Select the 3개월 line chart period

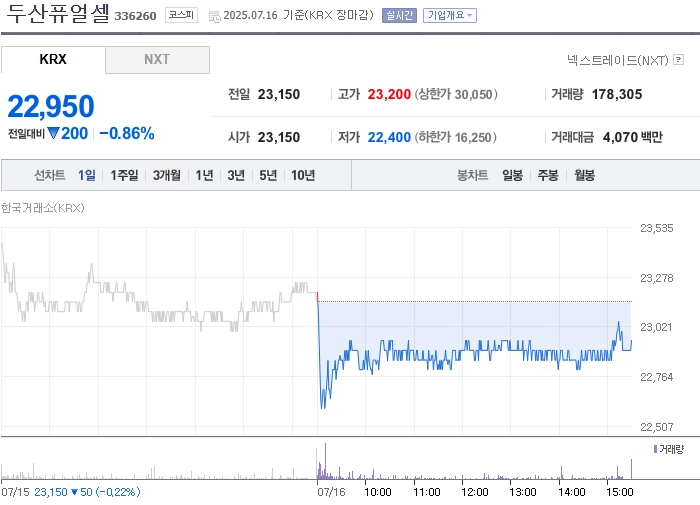click(167, 175)
